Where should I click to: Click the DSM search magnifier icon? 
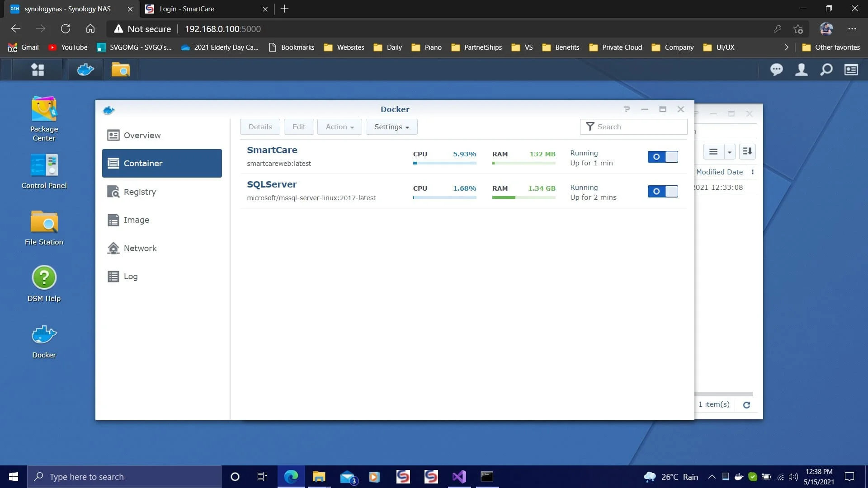coord(826,70)
